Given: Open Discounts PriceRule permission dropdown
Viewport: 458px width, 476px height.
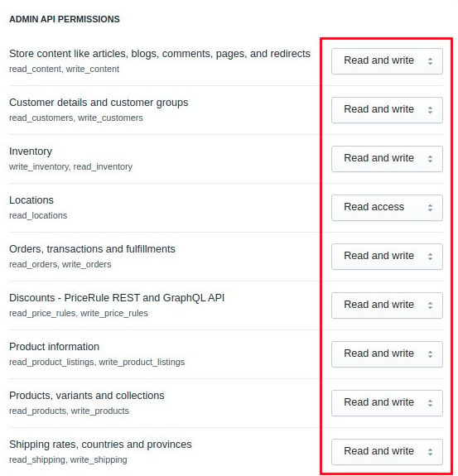Looking at the screenshot, I should [387, 305].
